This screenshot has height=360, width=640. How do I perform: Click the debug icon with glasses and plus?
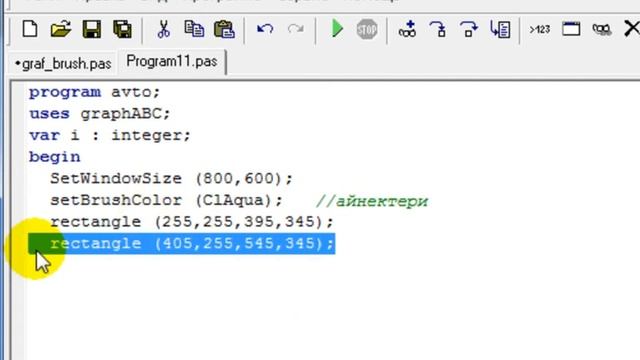pos(407,29)
